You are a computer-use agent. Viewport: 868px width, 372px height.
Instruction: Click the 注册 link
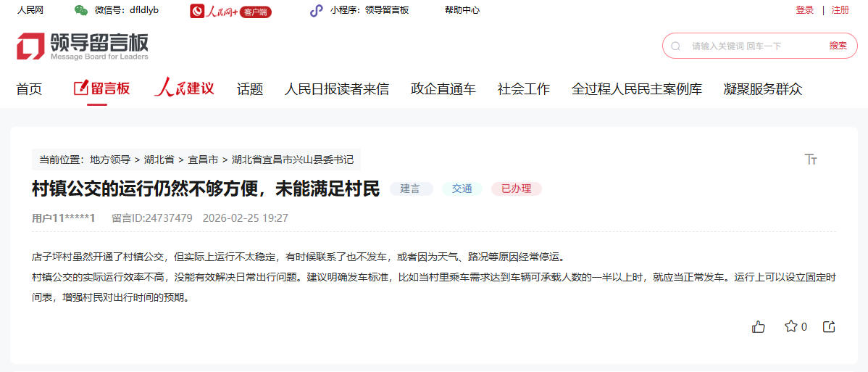[x=840, y=10]
